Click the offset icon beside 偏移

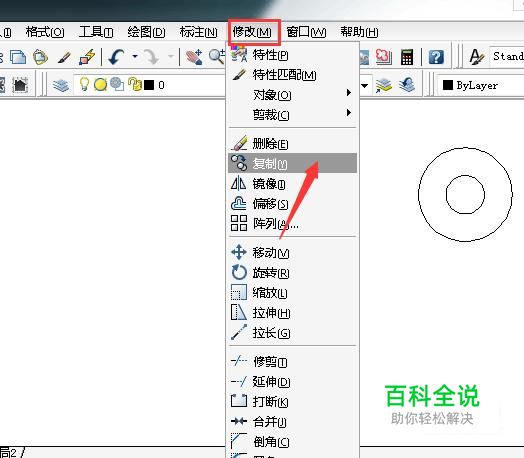coord(239,203)
